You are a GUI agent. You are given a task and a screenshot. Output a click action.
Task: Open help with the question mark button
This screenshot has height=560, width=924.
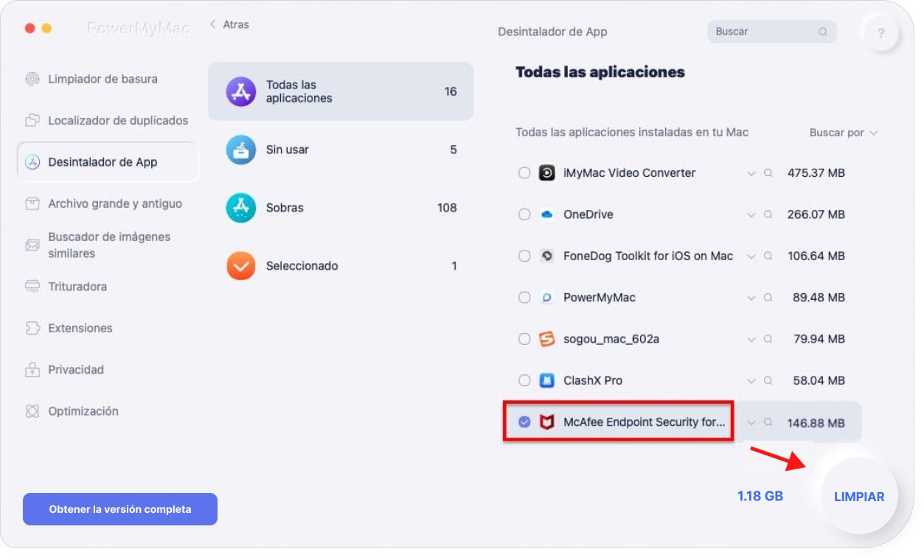[881, 33]
